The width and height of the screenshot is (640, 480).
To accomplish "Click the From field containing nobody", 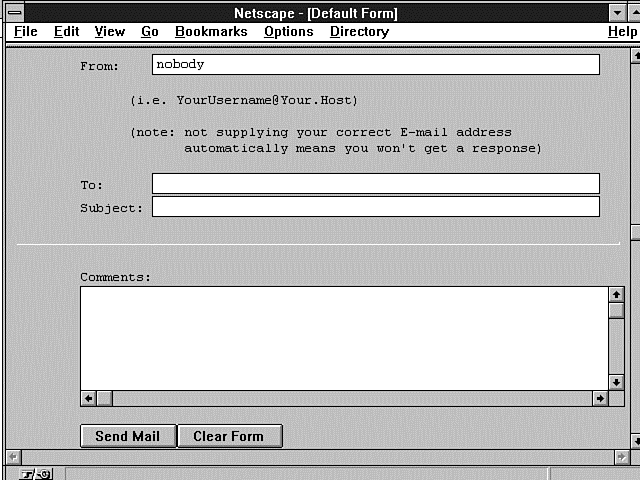I will 375,65.
